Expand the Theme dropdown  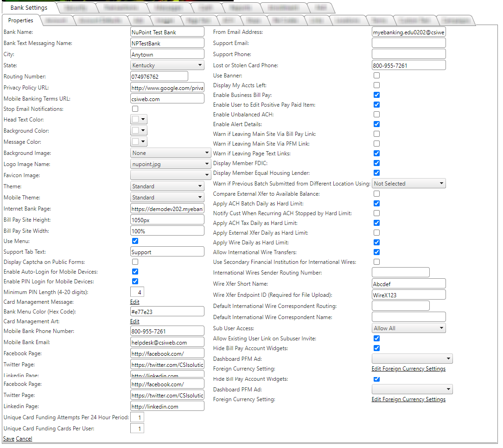click(167, 186)
